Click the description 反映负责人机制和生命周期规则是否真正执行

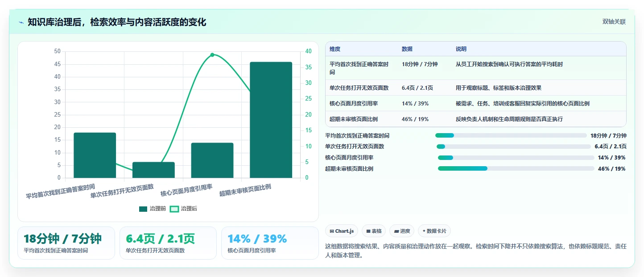pyautogui.click(x=509, y=119)
